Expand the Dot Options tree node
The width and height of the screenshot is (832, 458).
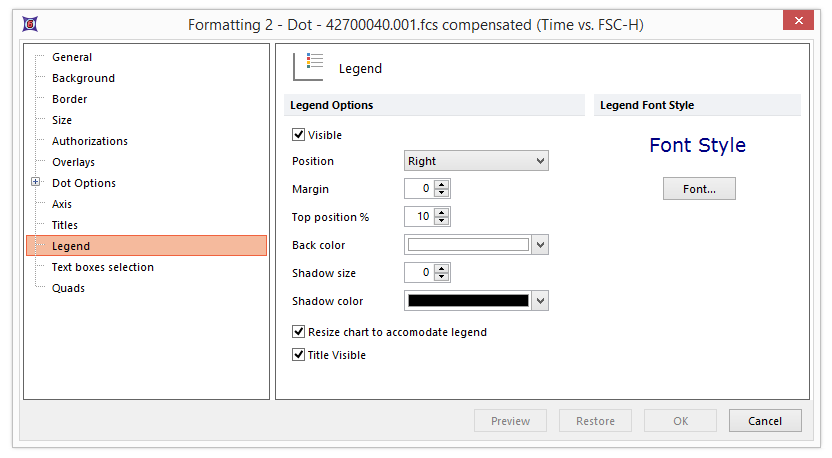pos(36,183)
